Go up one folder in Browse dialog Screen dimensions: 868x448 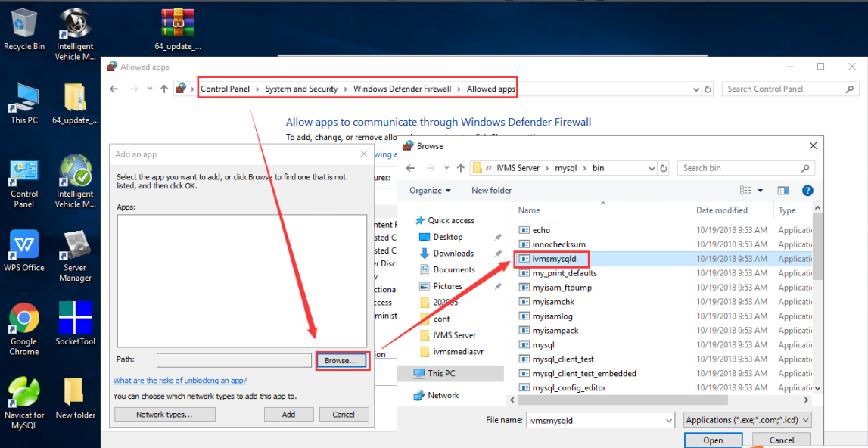click(x=461, y=168)
